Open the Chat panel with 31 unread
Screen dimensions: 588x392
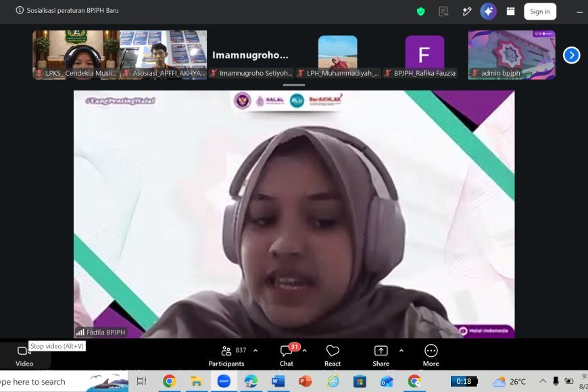tap(287, 356)
